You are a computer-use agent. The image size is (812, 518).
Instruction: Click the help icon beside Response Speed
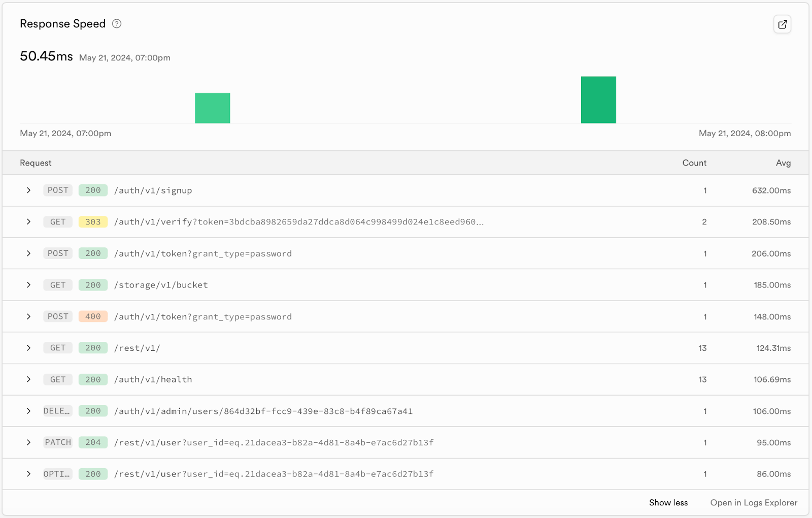tap(117, 24)
